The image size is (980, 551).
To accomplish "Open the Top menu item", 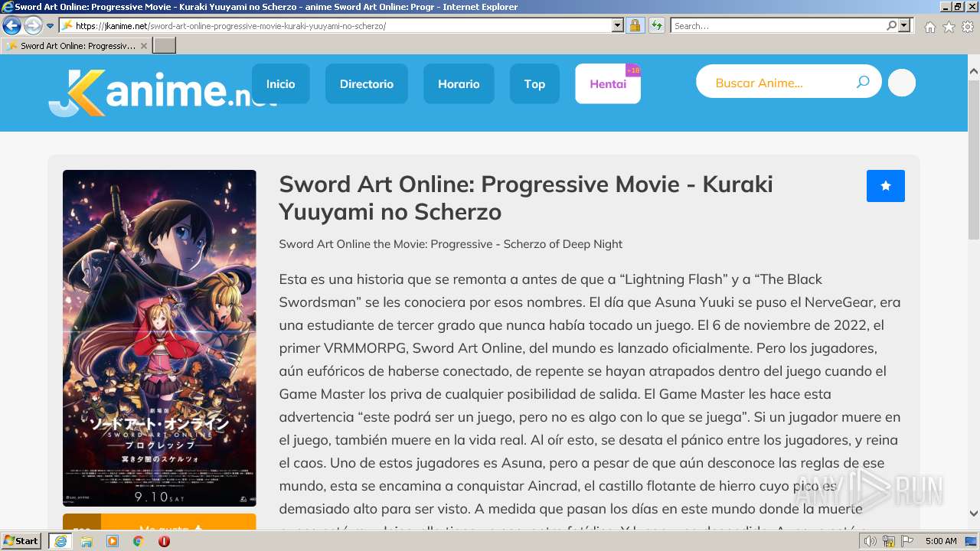I will [534, 83].
